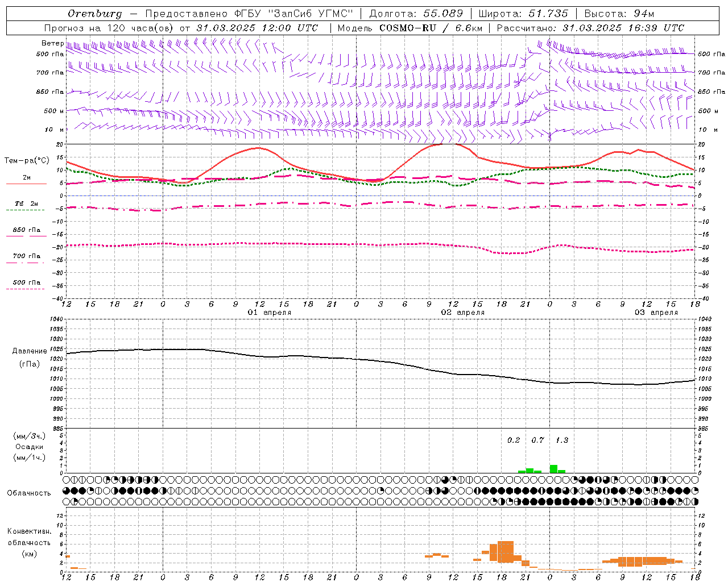Click the 'Тем-ра(°C)' temperature panel label

(x=26, y=161)
